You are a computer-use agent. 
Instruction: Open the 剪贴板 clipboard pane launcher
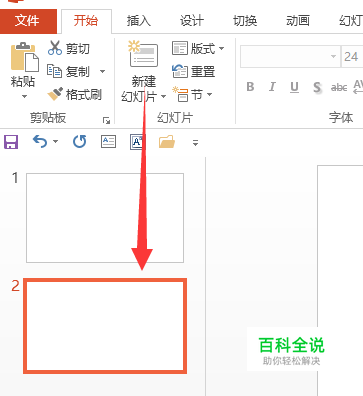click(106, 120)
